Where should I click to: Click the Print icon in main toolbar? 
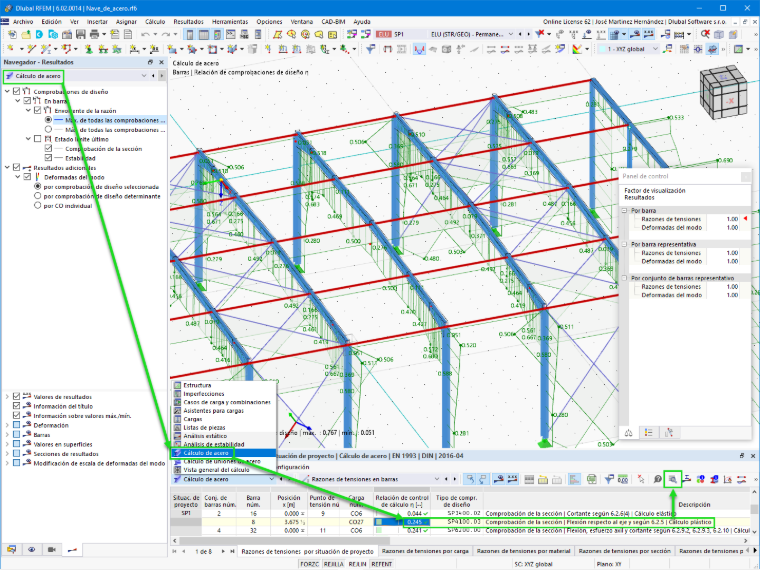coord(95,34)
